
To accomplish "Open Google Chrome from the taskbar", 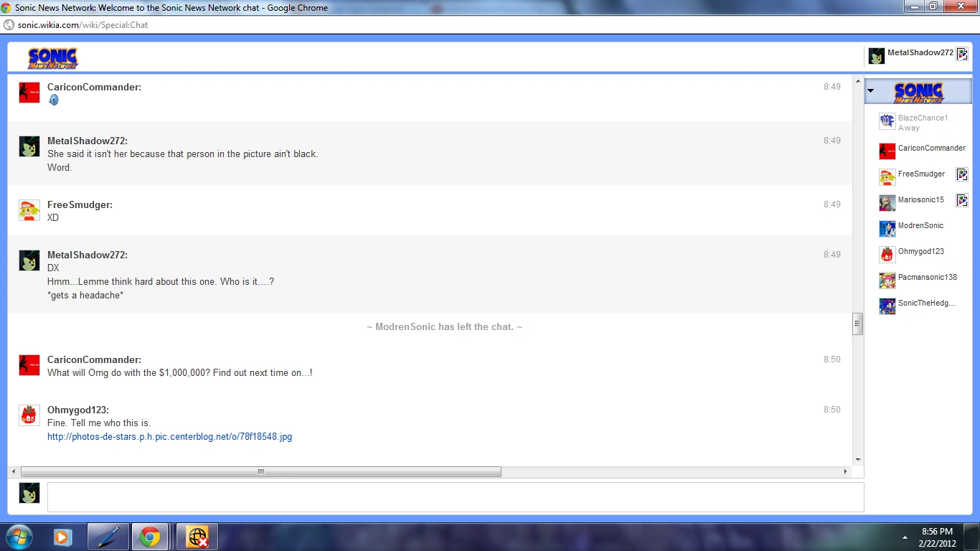I will point(150,537).
